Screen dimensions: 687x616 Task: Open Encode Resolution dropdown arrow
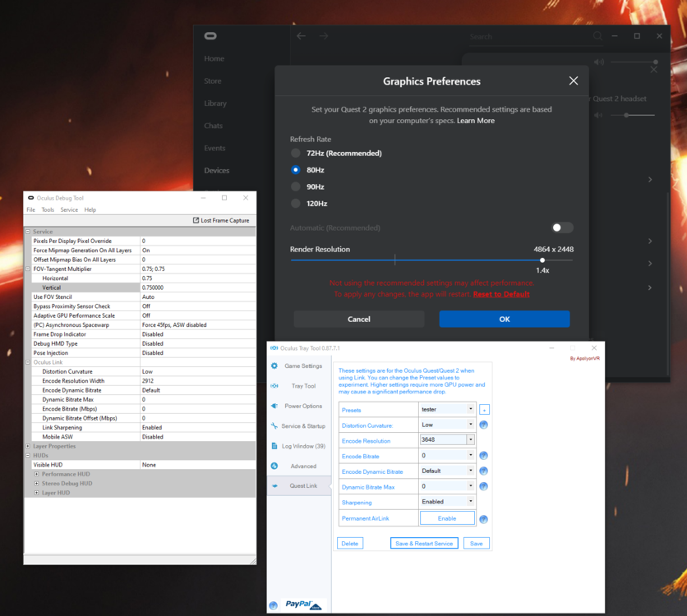[x=471, y=439]
